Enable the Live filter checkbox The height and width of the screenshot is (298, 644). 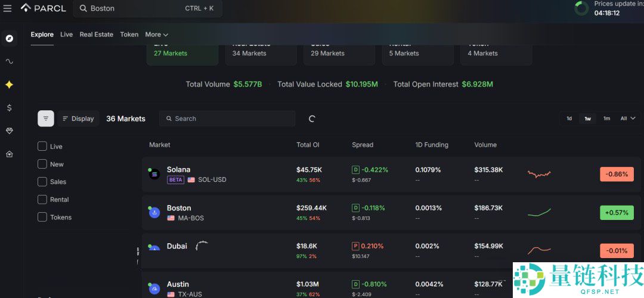pos(42,146)
